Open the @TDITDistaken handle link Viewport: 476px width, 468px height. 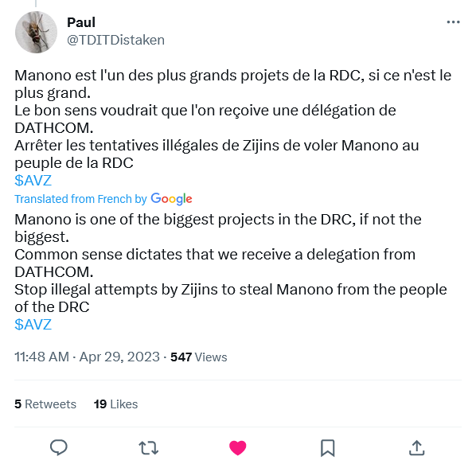click(115, 40)
